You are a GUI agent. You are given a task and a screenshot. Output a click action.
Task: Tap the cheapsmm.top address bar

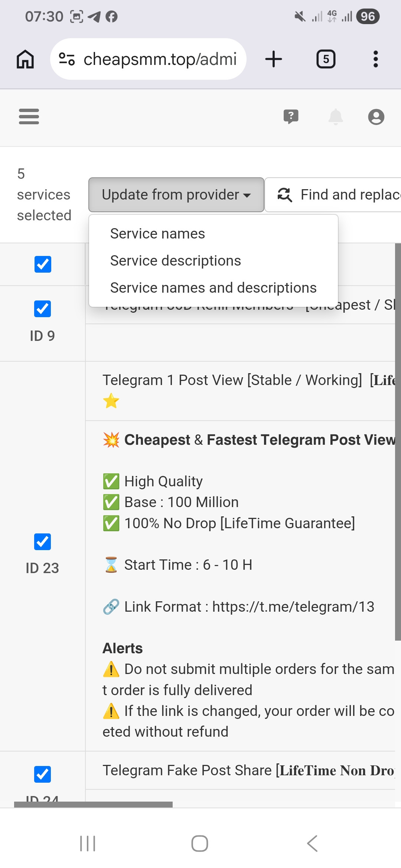149,59
